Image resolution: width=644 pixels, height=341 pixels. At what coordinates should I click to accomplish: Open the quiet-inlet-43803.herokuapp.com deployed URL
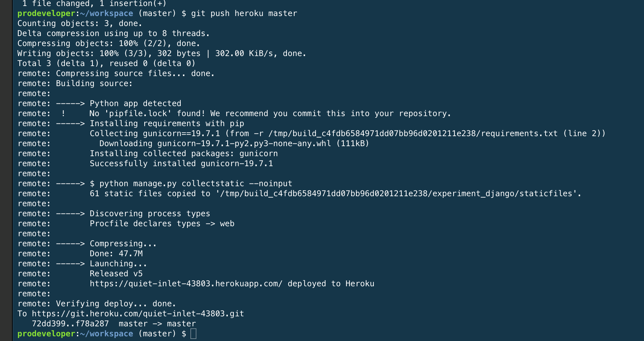click(x=186, y=284)
